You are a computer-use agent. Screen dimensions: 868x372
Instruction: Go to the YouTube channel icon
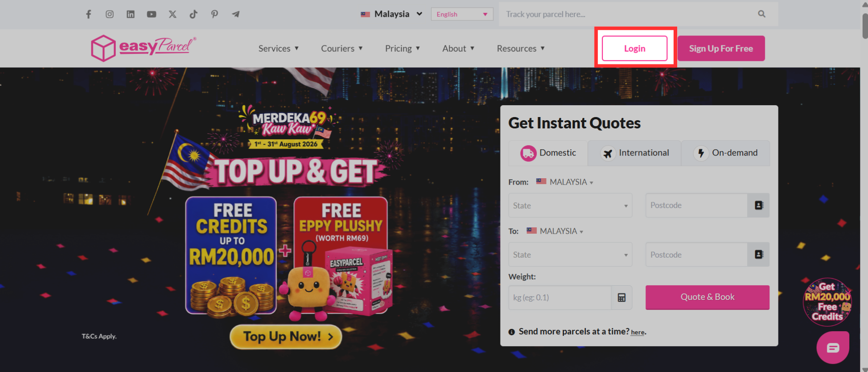tap(151, 14)
